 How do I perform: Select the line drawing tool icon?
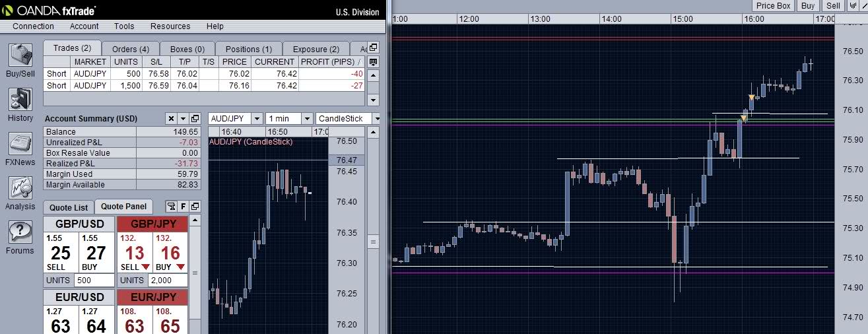[x=863, y=5]
